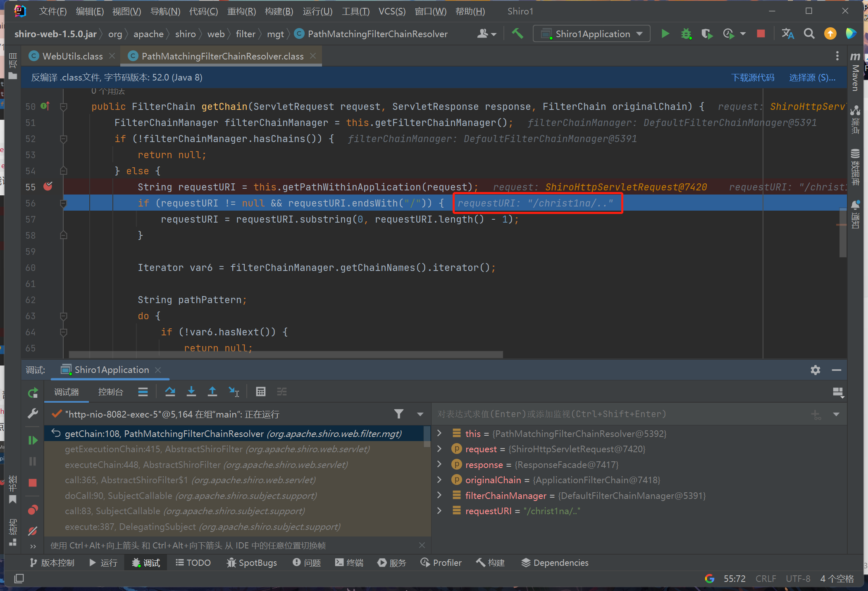
Task: Click the Step Over debugger icon
Action: click(x=170, y=392)
